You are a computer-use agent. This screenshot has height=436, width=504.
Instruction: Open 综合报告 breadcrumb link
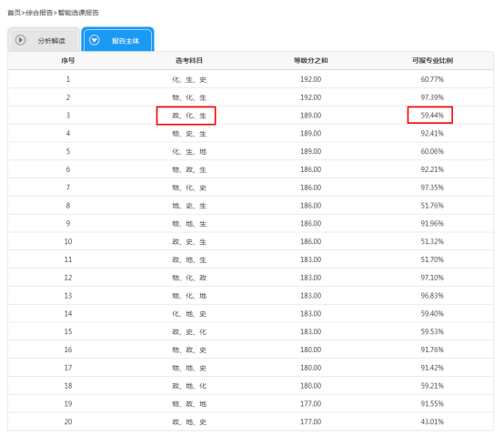click(39, 13)
